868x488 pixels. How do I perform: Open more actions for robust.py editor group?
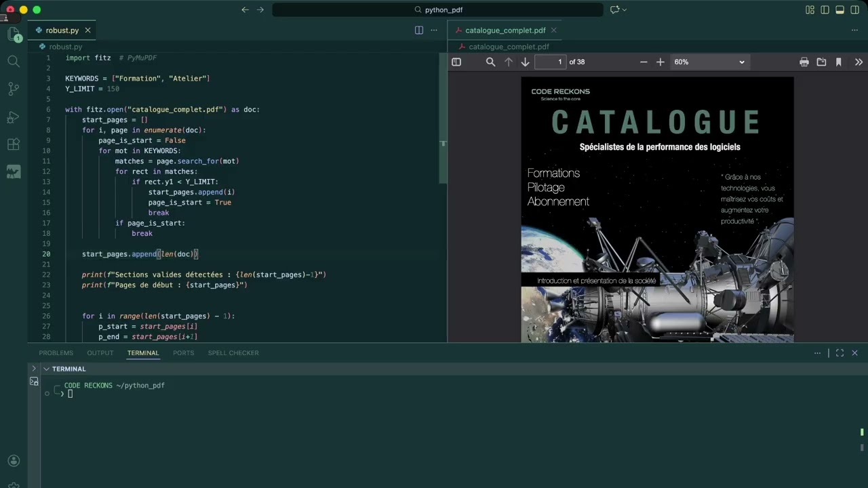click(434, 30)
